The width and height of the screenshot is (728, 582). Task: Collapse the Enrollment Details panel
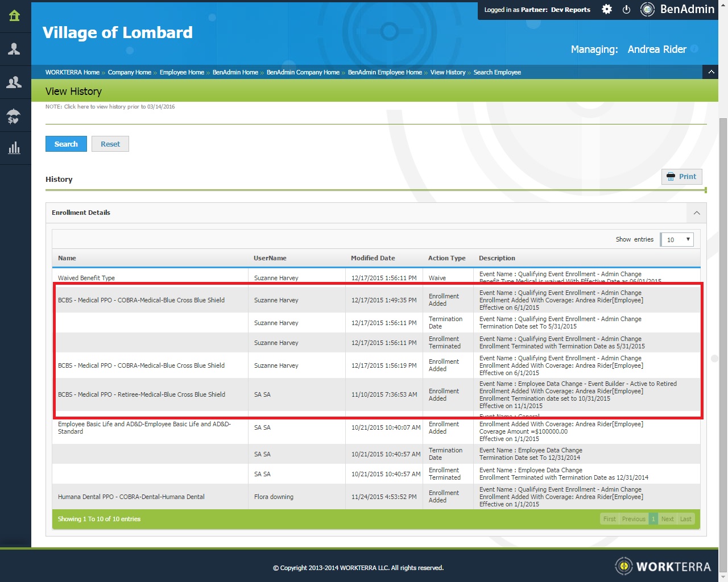pos(696,213)
